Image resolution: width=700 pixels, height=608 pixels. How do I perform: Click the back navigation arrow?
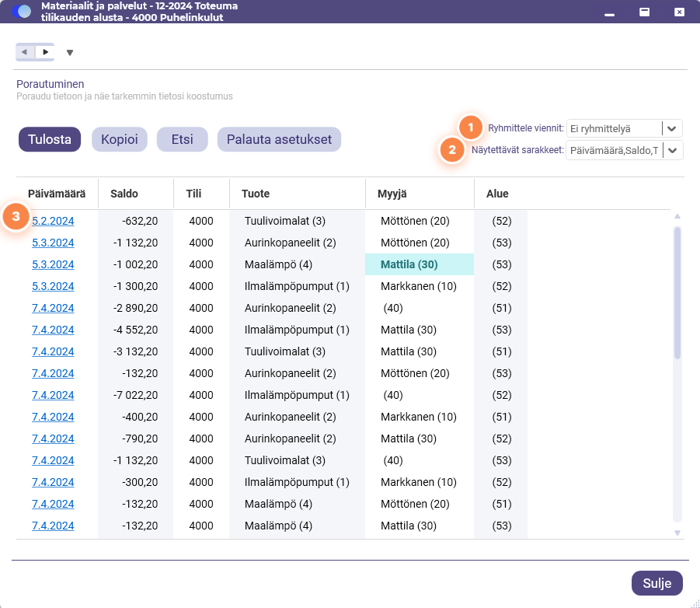[25, 52]
